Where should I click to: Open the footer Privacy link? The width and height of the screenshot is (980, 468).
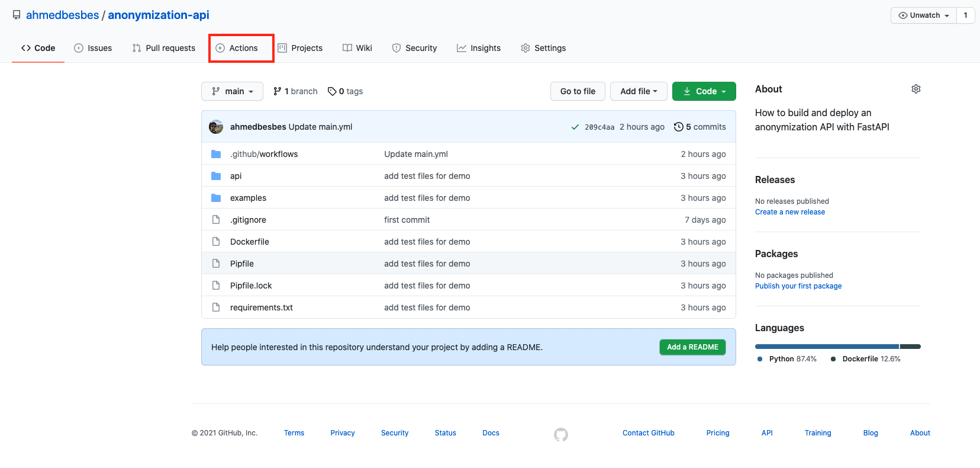tap(343, 433)
